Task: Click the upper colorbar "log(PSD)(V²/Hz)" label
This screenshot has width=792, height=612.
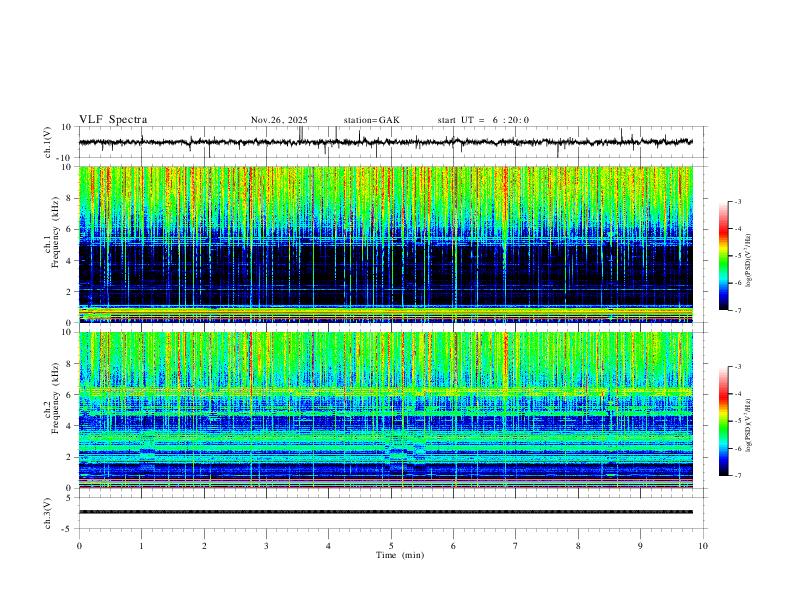Action: click(x=749, y=260)
